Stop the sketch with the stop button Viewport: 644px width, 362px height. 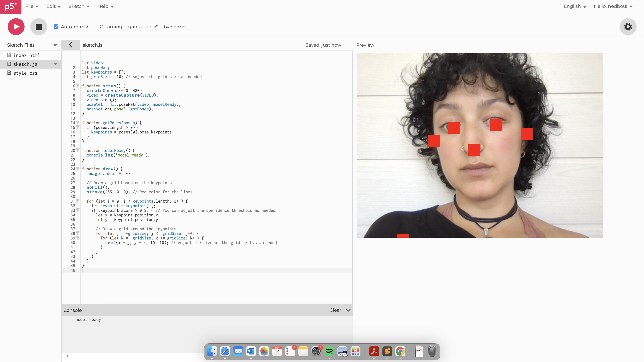point(39,27)
